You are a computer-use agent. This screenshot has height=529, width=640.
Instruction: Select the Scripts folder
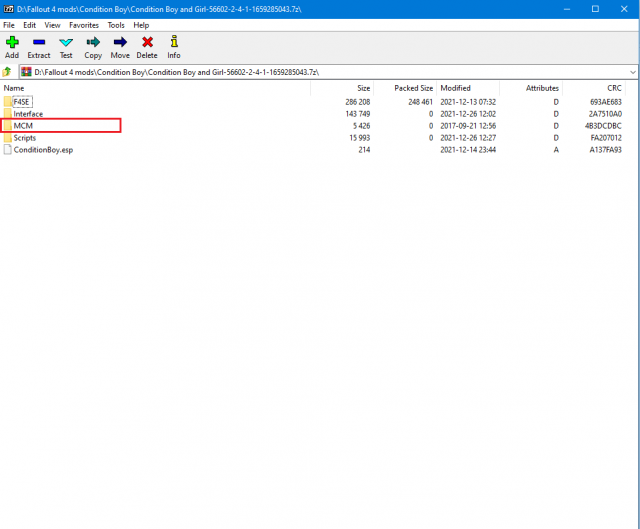coord(25,138)
